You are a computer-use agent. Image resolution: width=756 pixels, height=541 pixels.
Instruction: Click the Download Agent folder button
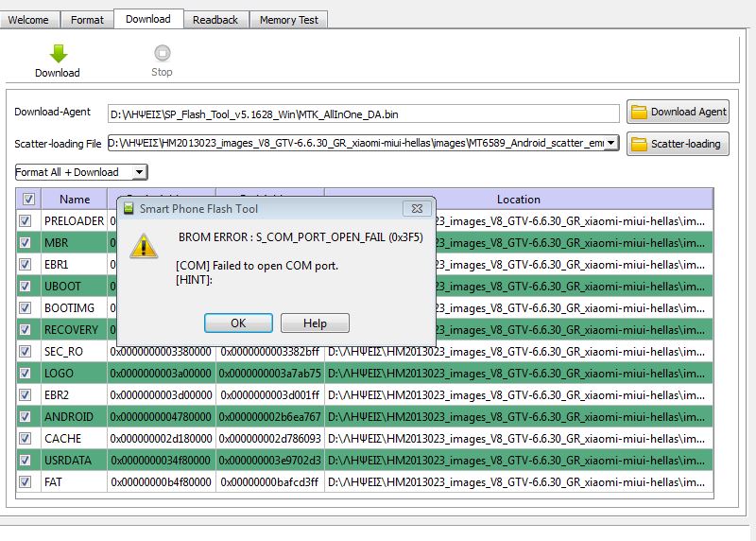pyautogui.click(x=678, y=112)
